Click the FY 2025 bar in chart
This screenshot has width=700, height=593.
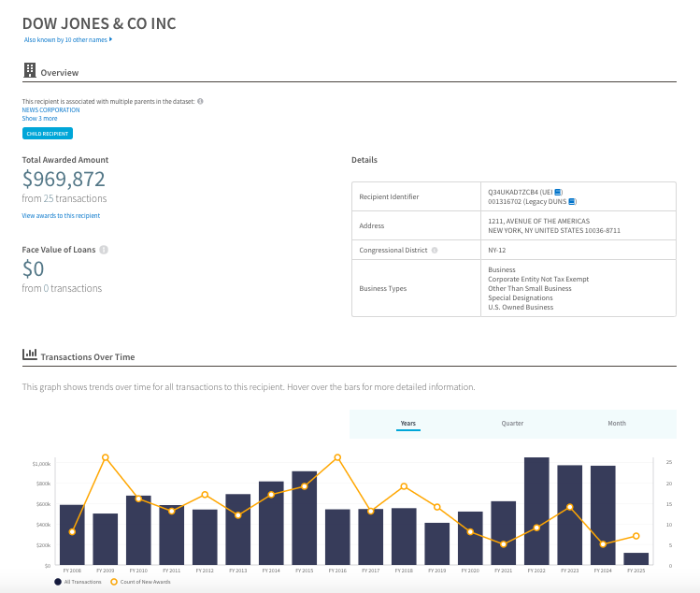click(x=636, y=558)
